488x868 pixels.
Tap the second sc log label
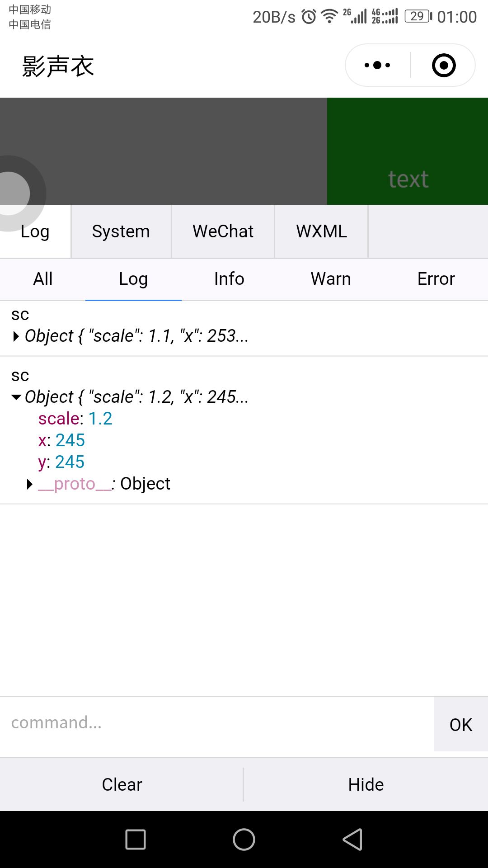20,375
